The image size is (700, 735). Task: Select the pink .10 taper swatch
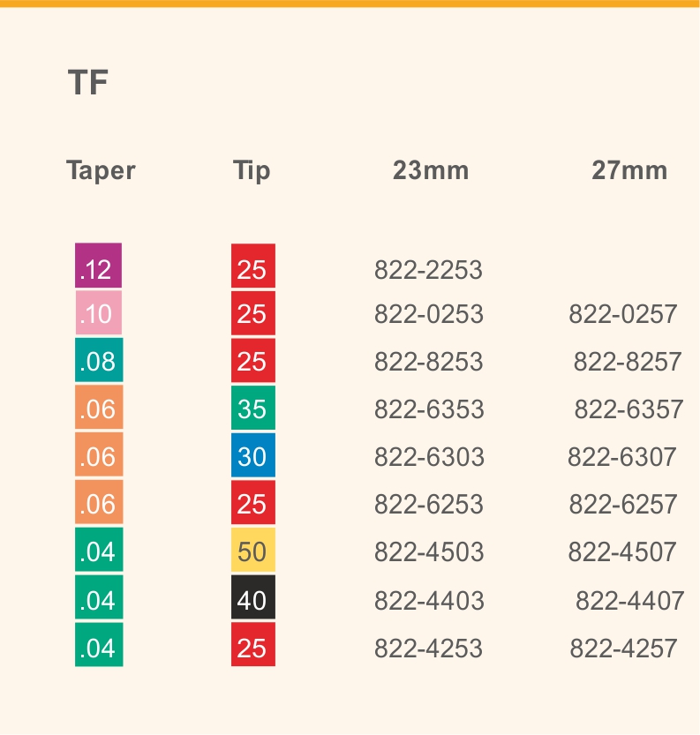(99, 312)
